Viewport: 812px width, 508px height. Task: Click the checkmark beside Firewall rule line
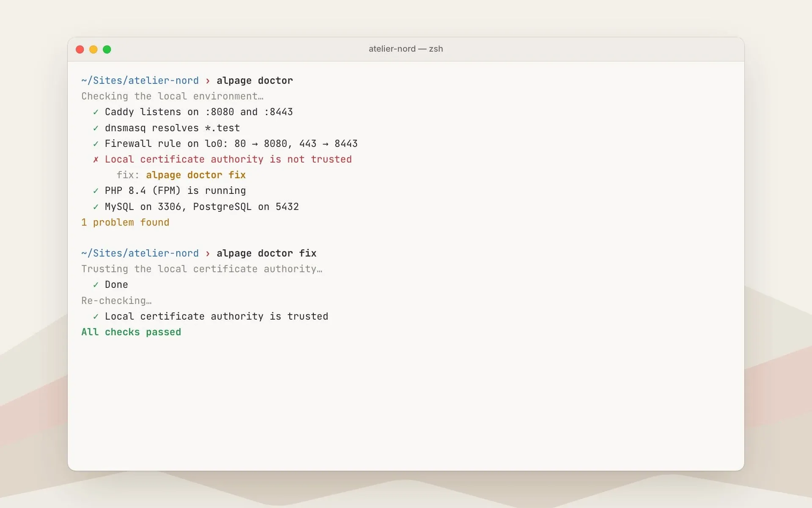96,144
